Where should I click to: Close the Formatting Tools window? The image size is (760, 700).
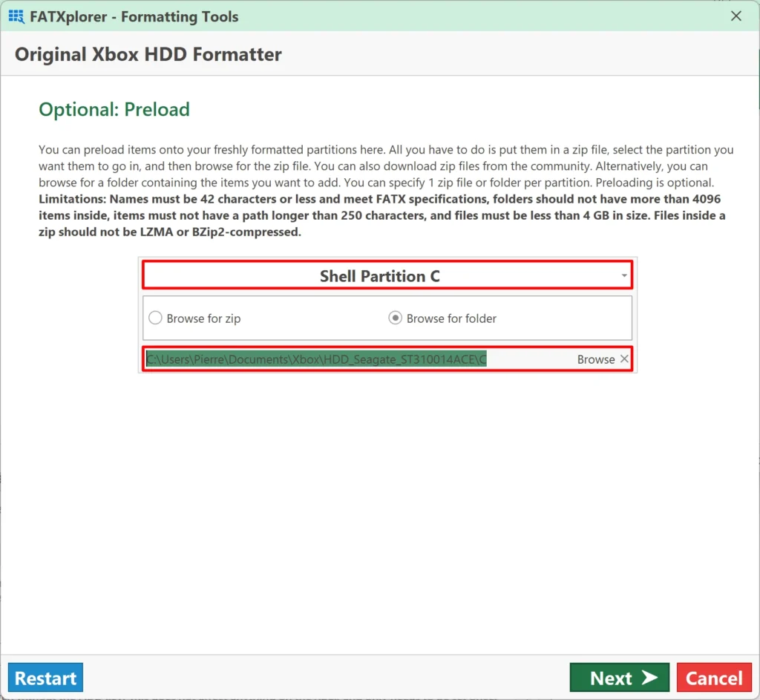tap(736, 16)
